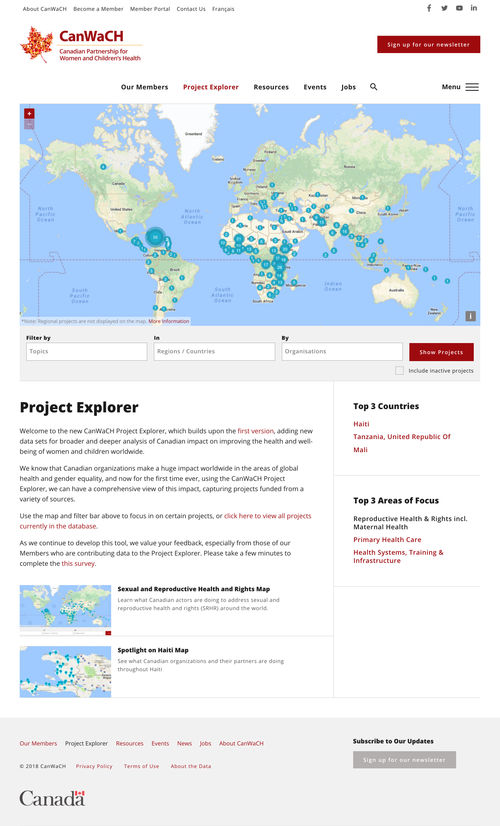Open Resources nav item
Image resolution: width=500 pixels, height=826 pixels.
[271, 87]
